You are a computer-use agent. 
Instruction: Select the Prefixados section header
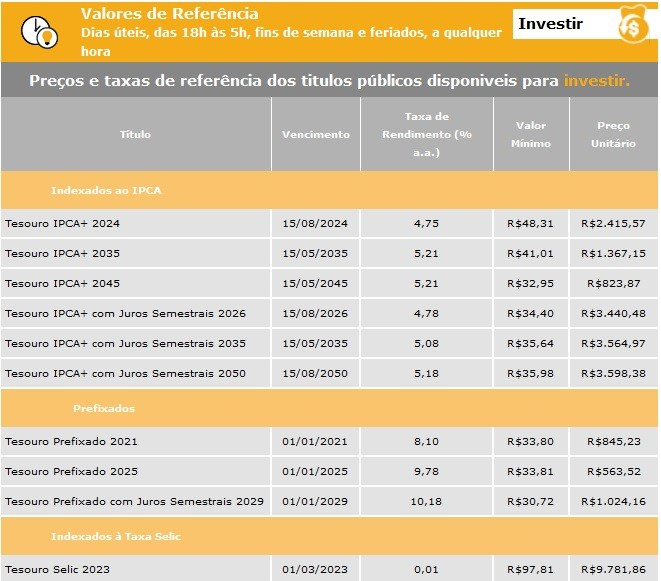point(104,408)
